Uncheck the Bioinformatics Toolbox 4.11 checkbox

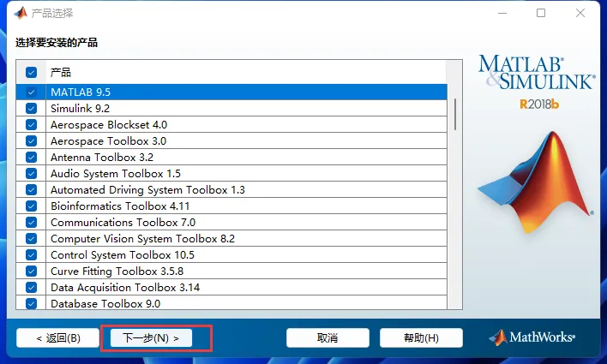coord(31,206)
